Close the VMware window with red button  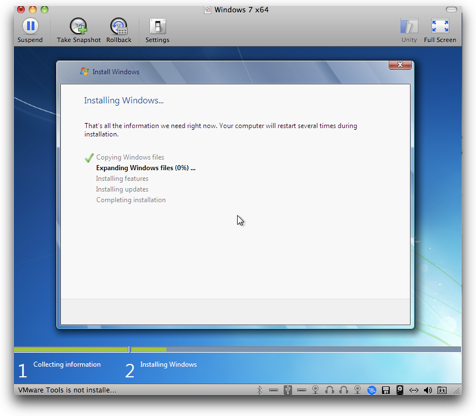pyautogui.click(x=21, y=9)
